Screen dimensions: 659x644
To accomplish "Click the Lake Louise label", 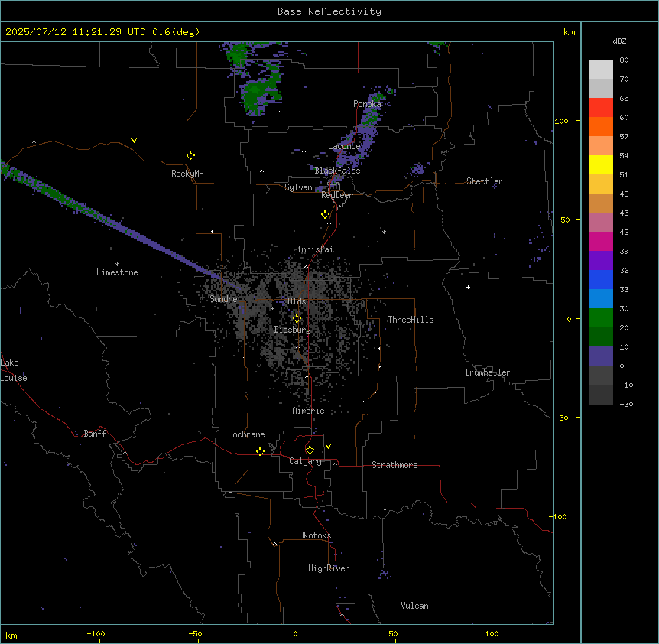I will point(14,370).
